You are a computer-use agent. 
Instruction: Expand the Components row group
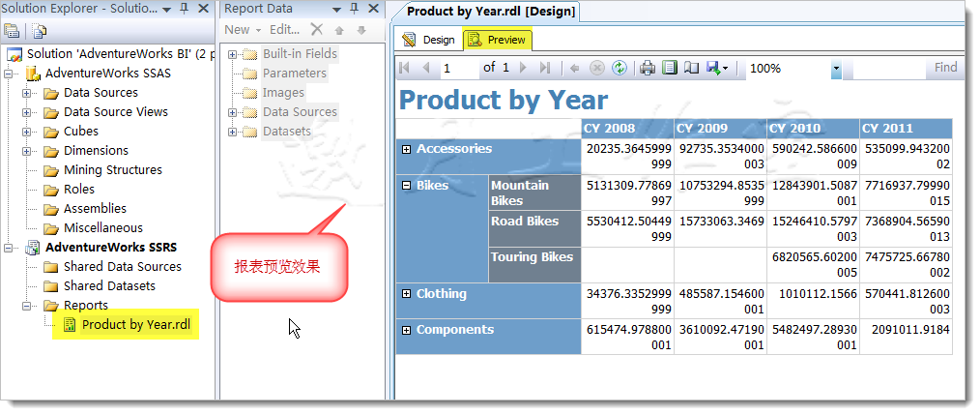[x=406, y=331]
